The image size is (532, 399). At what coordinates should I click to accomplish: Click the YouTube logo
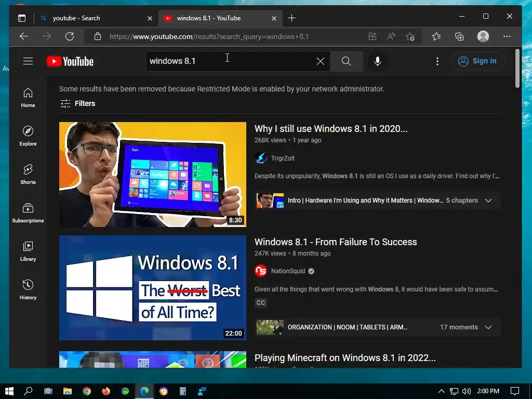click(70, 61)
